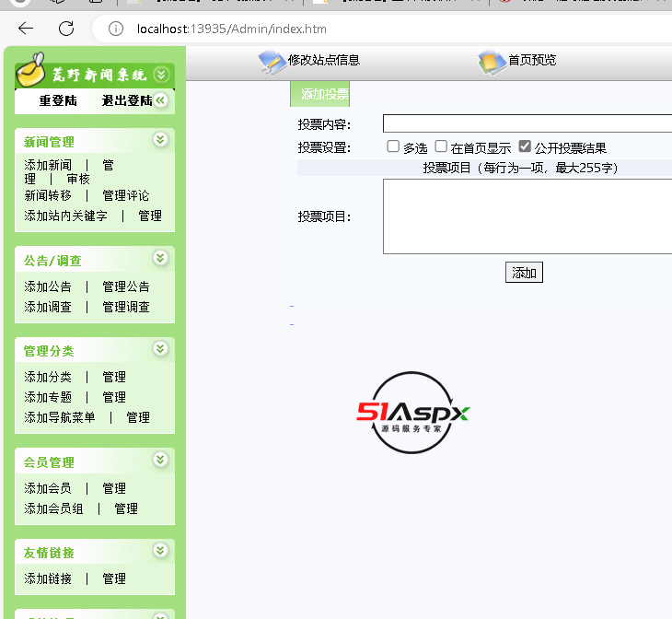Viewport: 672px width, 619px height.
Task: Open 新闻转移 link
Action: (x=48, y=195)
